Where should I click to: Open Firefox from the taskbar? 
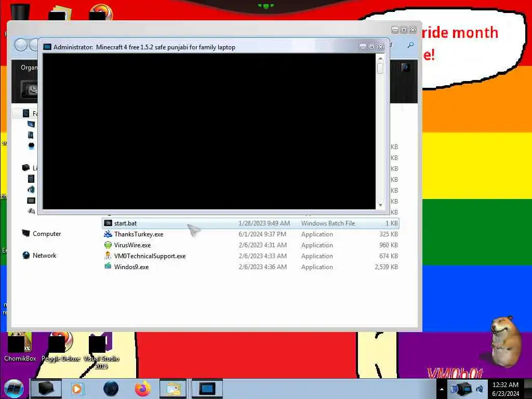coord(143,389)
